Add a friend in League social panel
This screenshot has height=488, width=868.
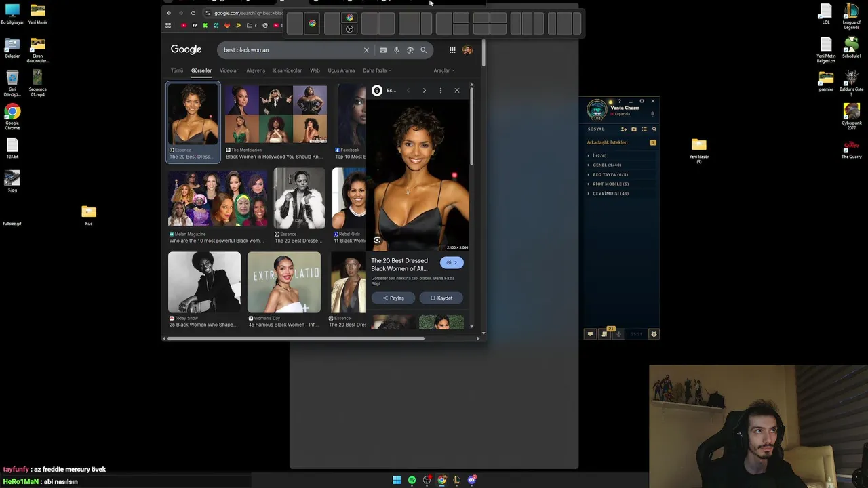pyautogui.click(x=624, y=129)
